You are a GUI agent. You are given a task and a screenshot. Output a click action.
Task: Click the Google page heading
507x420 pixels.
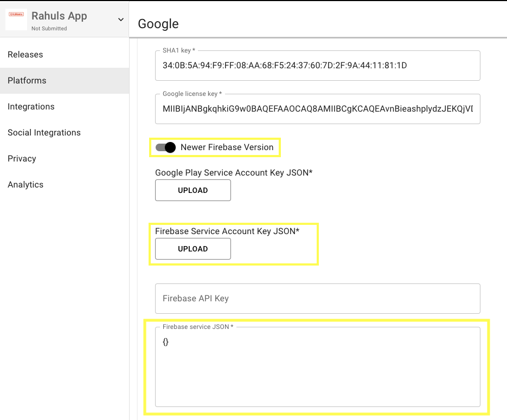158,24
